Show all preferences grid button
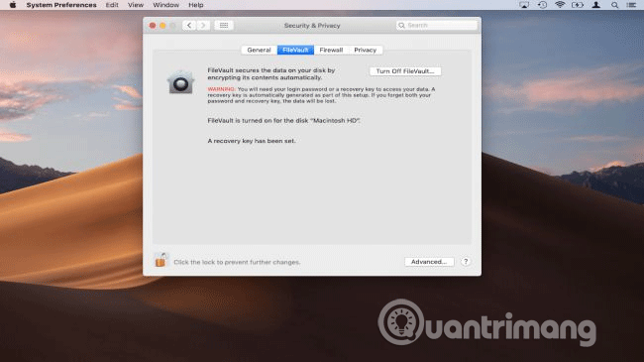The width and height of the screenshot is (644, 362). point(224,25)
